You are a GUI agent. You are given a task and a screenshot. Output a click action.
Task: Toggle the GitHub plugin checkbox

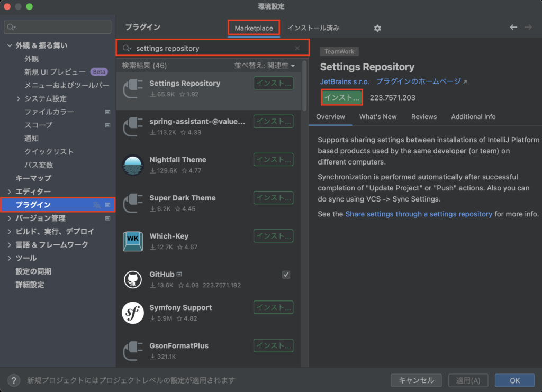tap(286, 275)
